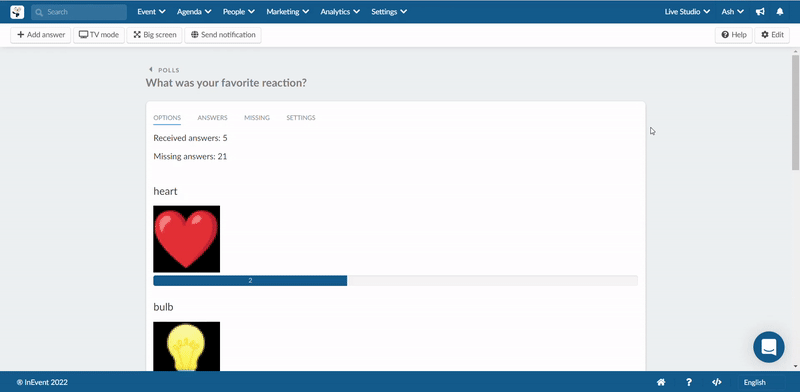Switch to TV mode
800x392 pixels.
click(x=99, y=35)
